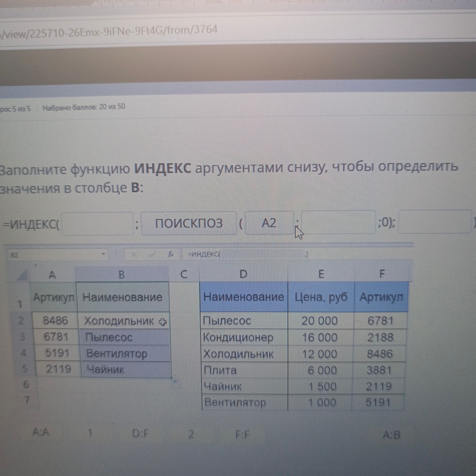This screenshot has width=476, height=476.
Task: Click the Цена, руб header cell
Action: click(x=321, y=297)
